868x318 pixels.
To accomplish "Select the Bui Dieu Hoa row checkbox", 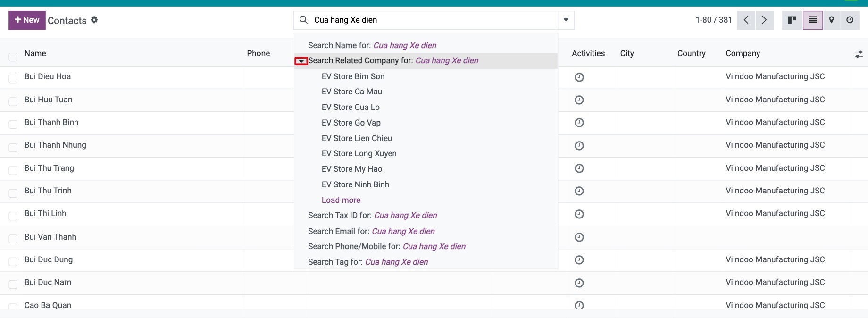I will click(13, 79).
